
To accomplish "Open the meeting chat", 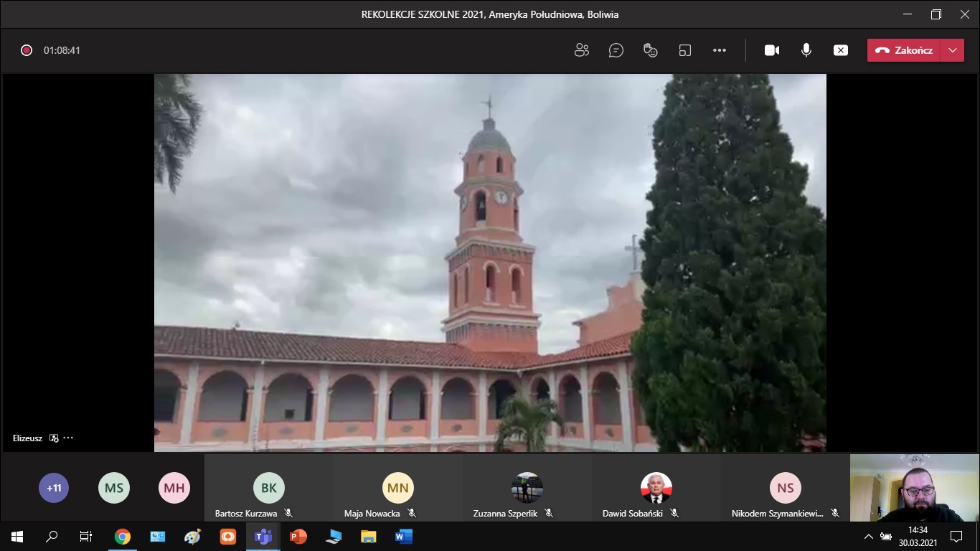I will (616, 50).
